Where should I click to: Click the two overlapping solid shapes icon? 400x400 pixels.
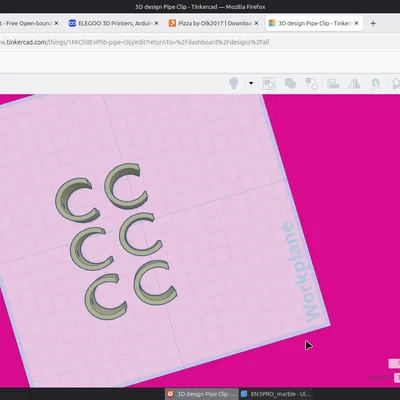(290, 83)
